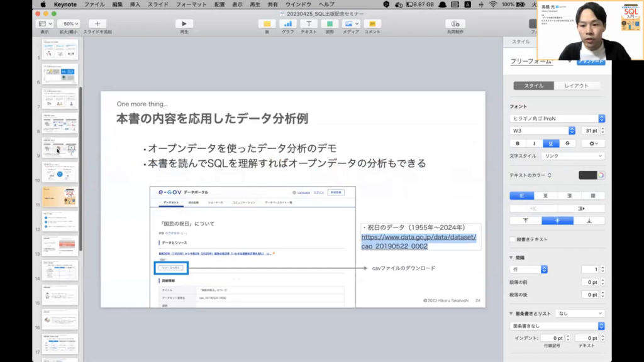The height and width of the screenshot is (362, 644).
Task: Open the font family ヒラギノ角ゴ ProN dropdown
Action: (x=557, y=118)
